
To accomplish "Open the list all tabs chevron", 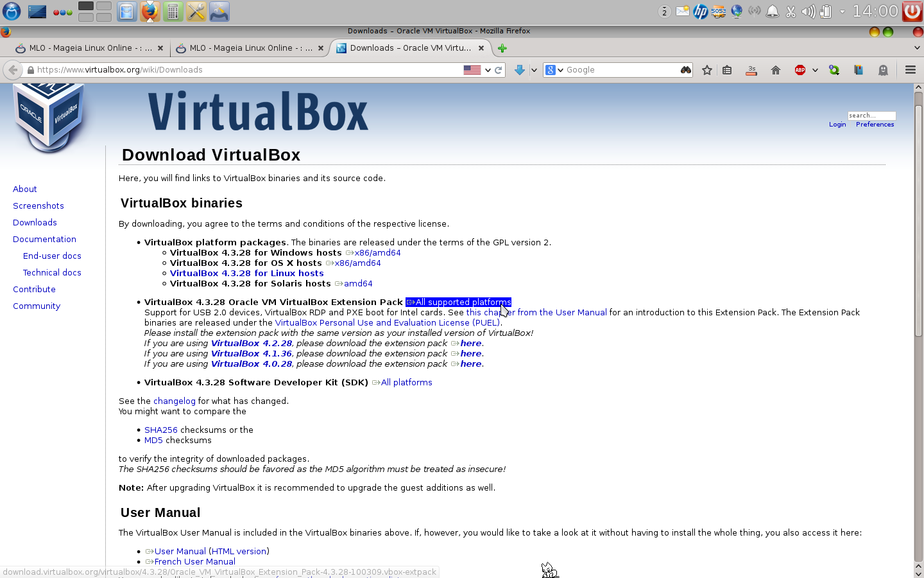I will pyautogui.click(x=917, y=48).
